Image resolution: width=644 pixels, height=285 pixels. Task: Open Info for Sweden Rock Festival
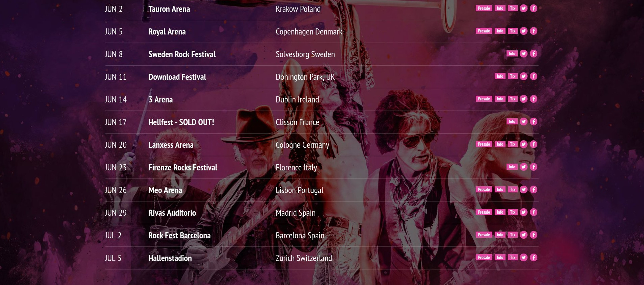pos(512,54)
